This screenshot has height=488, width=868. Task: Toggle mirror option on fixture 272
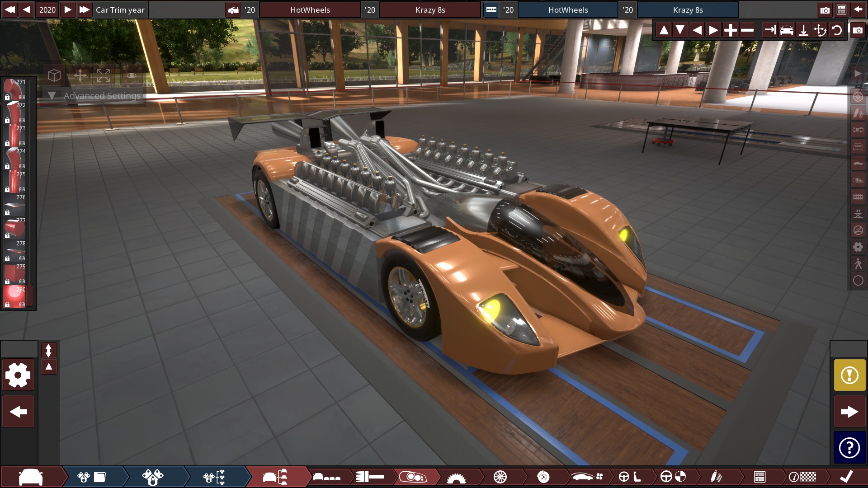[x=22, y=120]
